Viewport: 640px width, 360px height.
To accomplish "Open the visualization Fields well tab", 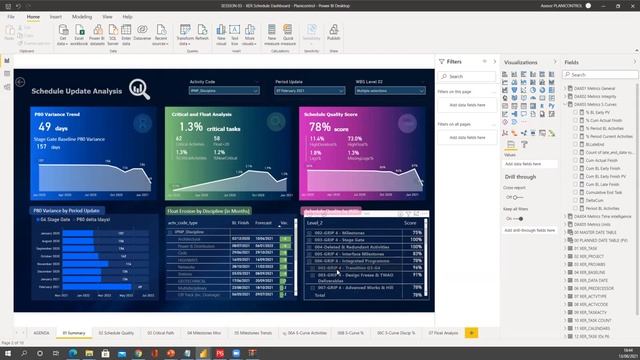I will click(x=511, y=145).
